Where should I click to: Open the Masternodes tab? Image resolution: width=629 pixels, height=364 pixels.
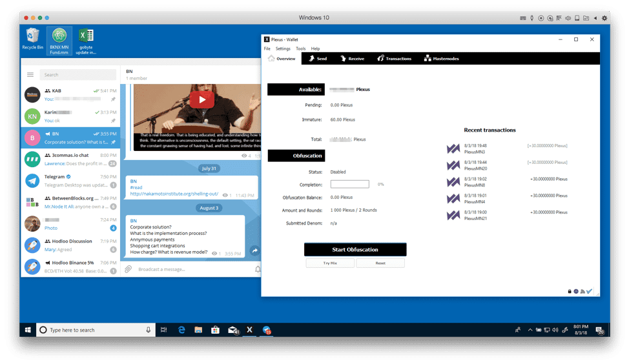[x=441, y=59]
